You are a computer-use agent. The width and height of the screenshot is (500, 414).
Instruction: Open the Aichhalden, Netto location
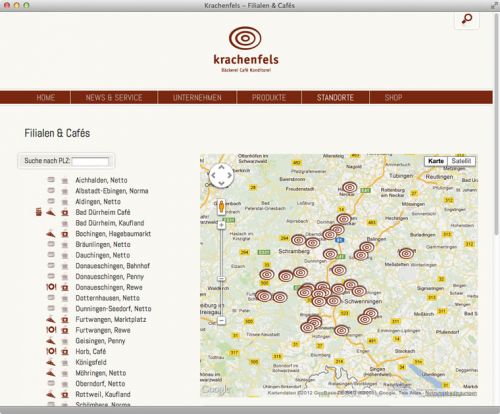pos(101,180)
